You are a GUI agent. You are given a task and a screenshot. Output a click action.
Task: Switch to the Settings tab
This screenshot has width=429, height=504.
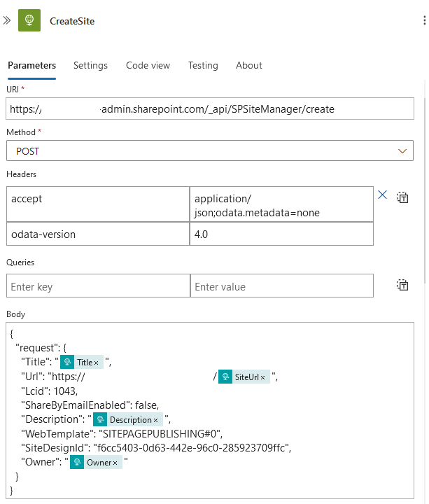[x=90, y=65]
